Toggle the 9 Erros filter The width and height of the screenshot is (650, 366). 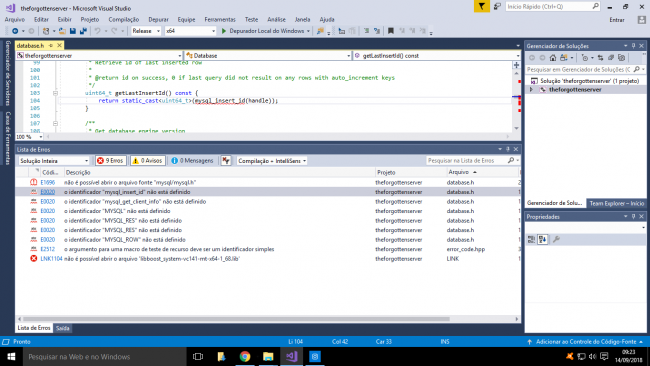coord(110,161)
